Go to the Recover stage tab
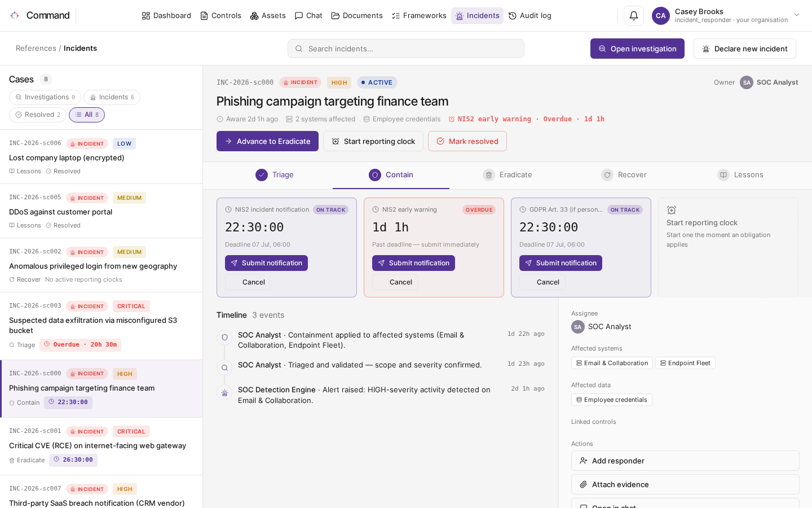The width and height of the screenshot is (812, 508). [624, 175]
